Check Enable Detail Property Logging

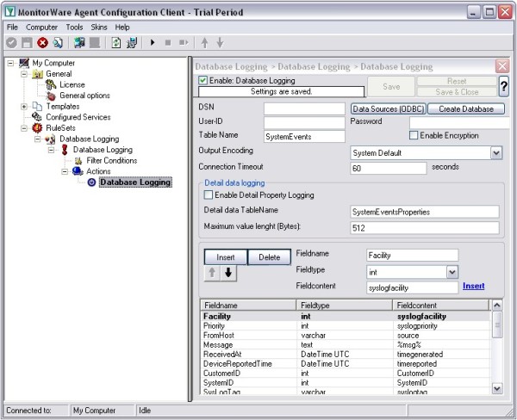click(209, 195)
